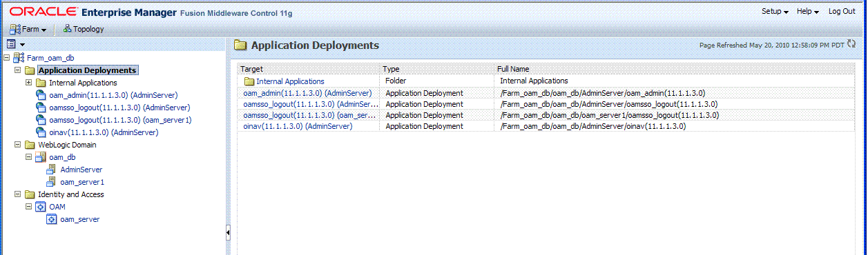This screenshot has width=868, height=255.
Task: Click the oam_server1 server icon
Action: click(51, 182)
